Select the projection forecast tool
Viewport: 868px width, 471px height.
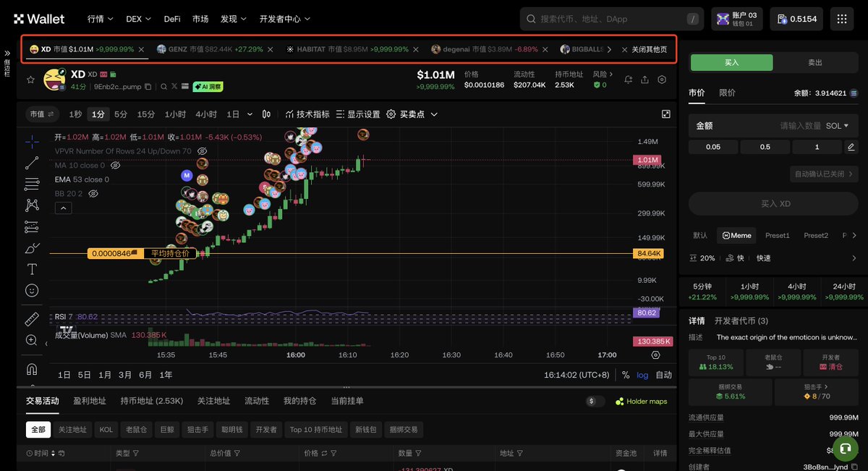point(32,227)
